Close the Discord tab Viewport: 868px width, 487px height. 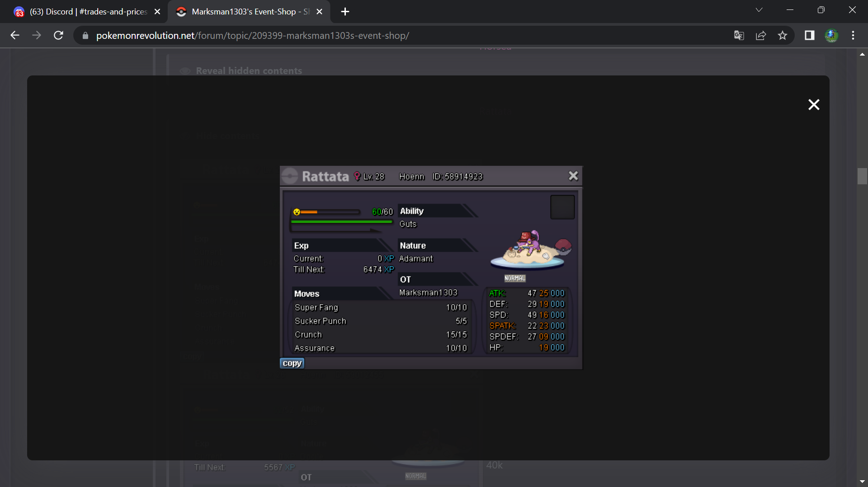[157, 12]
